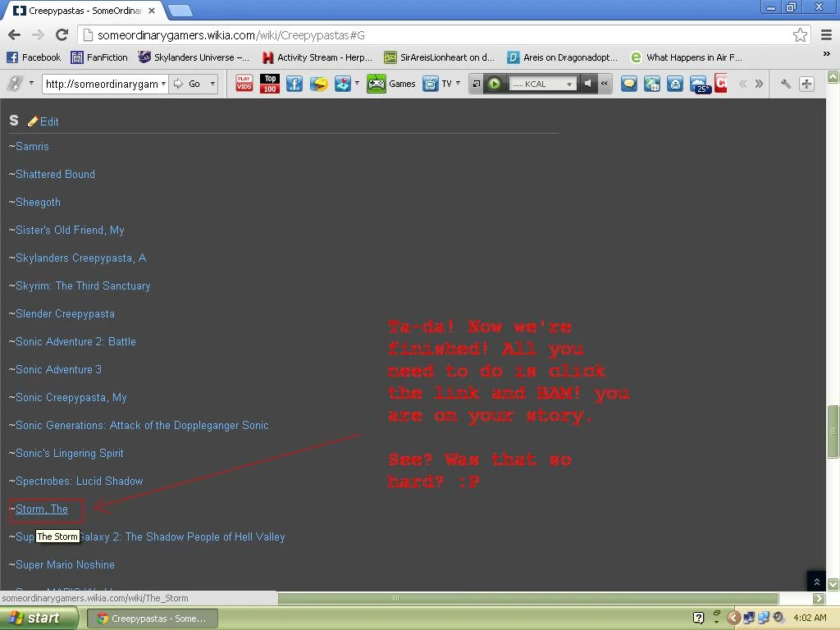This screenshot has width=840, height=630.
Task: Click the toolbar plus add icon
Action: point(806,84)
